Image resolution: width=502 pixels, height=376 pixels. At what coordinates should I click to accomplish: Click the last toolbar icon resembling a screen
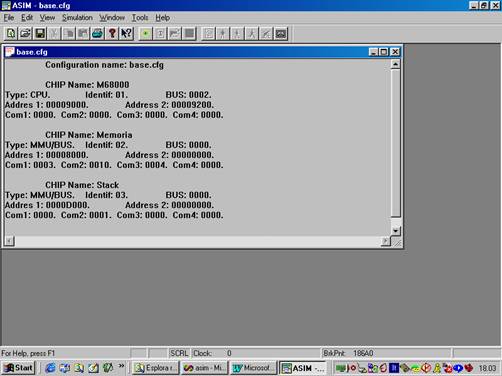[281, 33]
